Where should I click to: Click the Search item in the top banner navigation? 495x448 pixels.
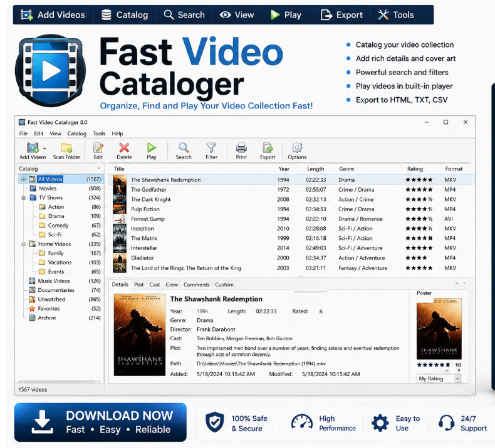pos(184,15)
